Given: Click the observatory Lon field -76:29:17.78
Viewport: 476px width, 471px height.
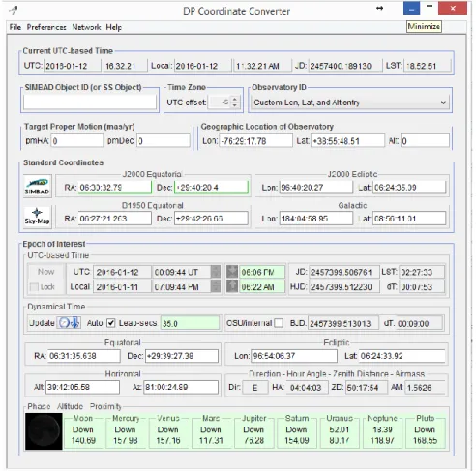Looking at the screenshot, I should click(255, 141).
